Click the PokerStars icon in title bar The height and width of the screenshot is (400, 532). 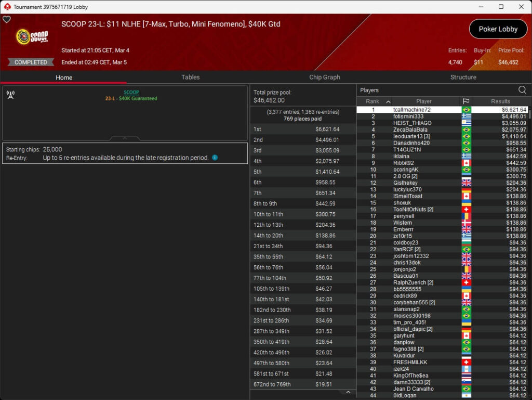coord(7,7)
